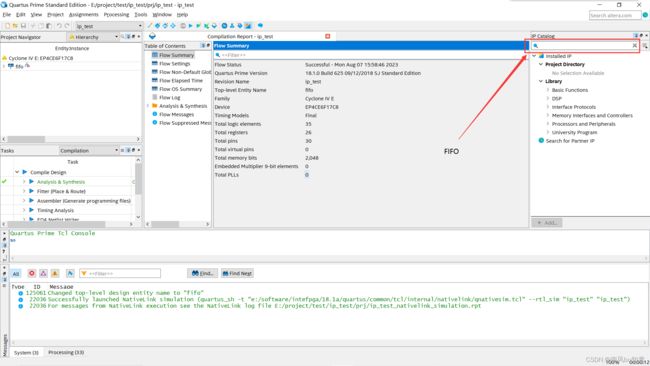Screen dimensions: 650x366
Task: Show All messages filter button
Action: tap(16, 274)
